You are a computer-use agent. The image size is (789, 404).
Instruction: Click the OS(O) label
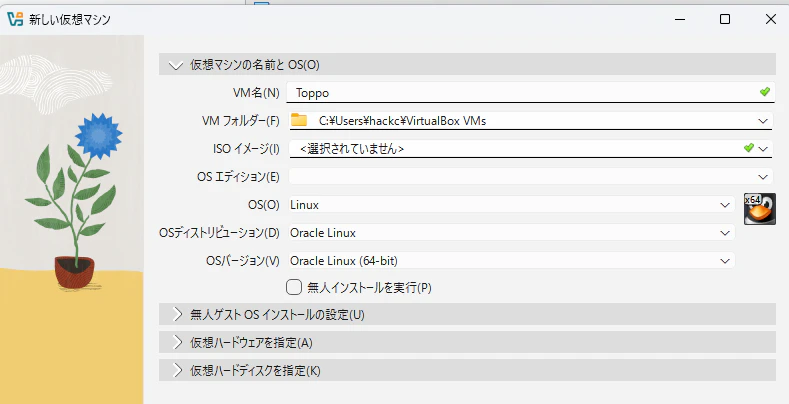[x=263, y=205]
